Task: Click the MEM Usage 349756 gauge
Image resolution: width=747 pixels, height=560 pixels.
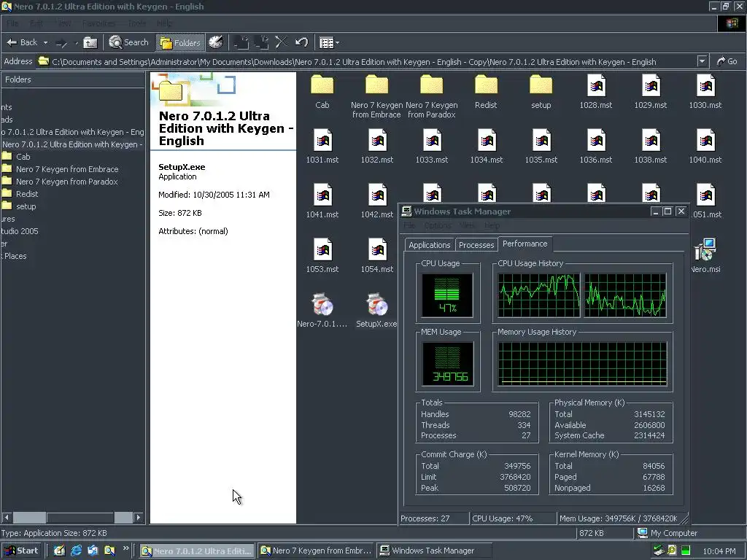Action: point(447,364)
